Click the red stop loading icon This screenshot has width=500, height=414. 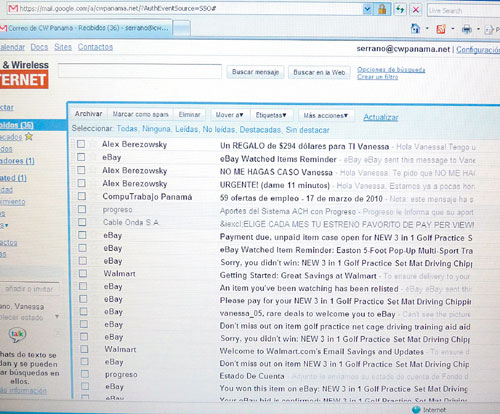coord(416,10)
